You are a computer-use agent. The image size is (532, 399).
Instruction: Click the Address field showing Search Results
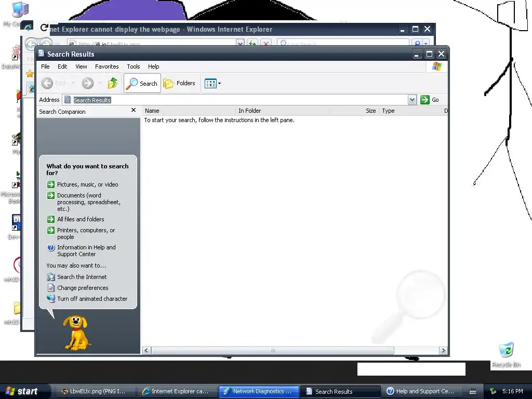coord(235,100)
